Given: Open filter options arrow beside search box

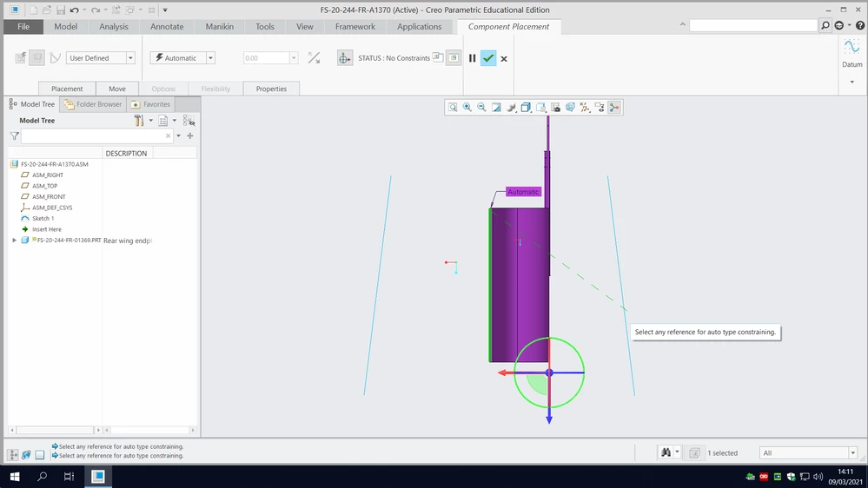Looking at the screenshot, I should pos(178,135).
